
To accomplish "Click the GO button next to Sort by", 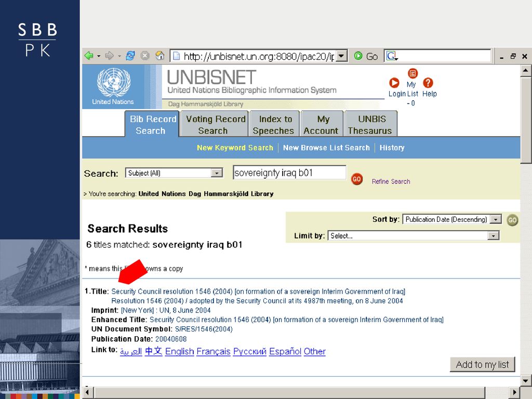I will [512, 220].
